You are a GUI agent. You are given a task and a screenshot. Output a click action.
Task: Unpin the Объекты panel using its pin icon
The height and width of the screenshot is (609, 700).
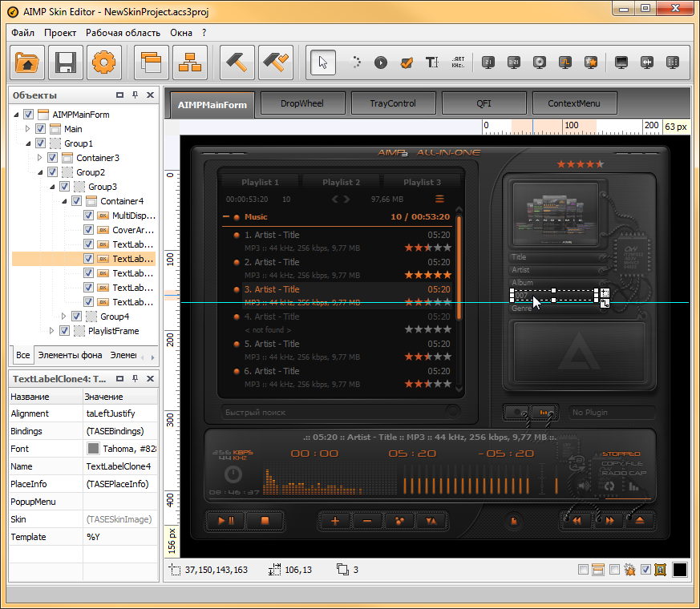pyautogui.click(x=135, y=95)
